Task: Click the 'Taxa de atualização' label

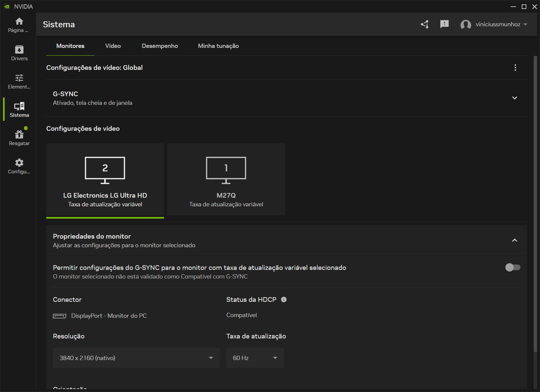Action: coord(256,336)
